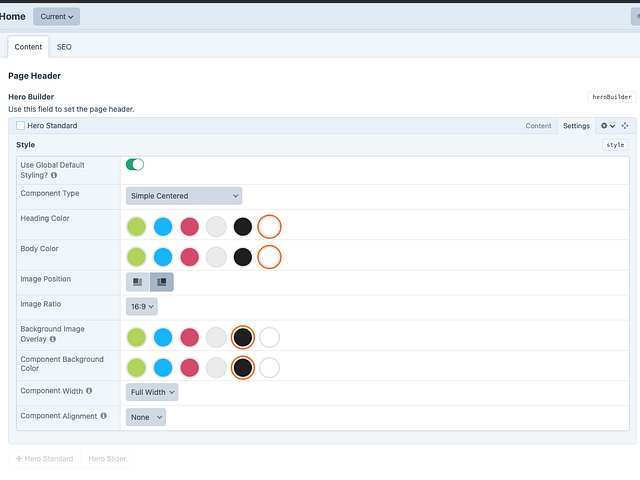This screenshot has height=480, width=640.
Task: Click info icon beside Component Alignment
Action: pos(104,416)
